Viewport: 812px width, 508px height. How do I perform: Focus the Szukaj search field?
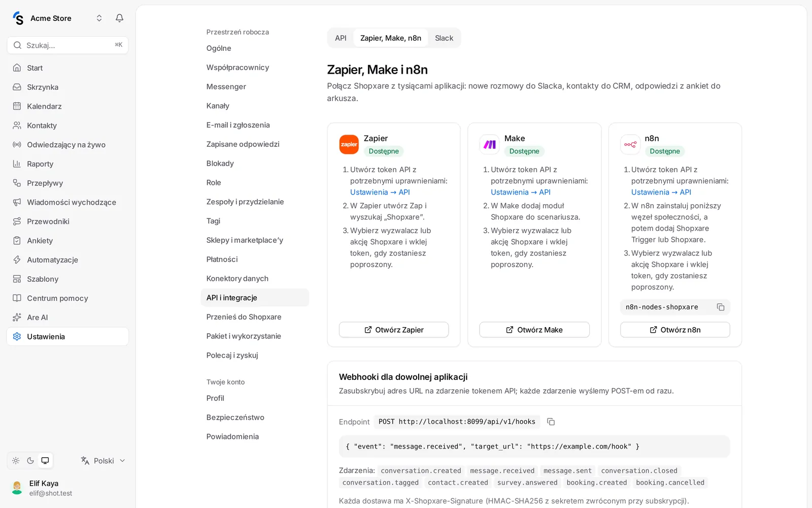67,45
